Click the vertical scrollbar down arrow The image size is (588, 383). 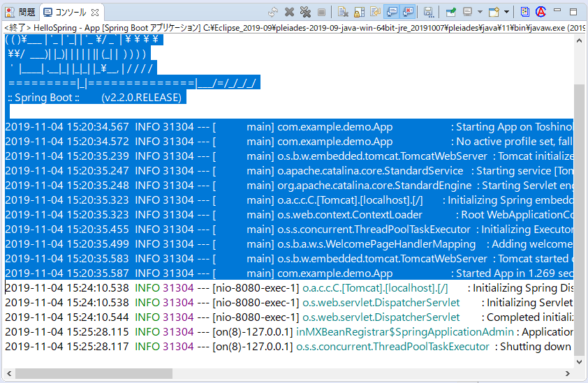pos(579,361)
